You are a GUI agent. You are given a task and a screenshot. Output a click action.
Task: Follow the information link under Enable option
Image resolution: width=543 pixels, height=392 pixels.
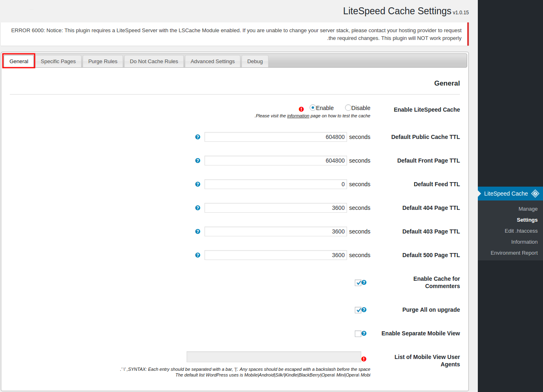298,116
